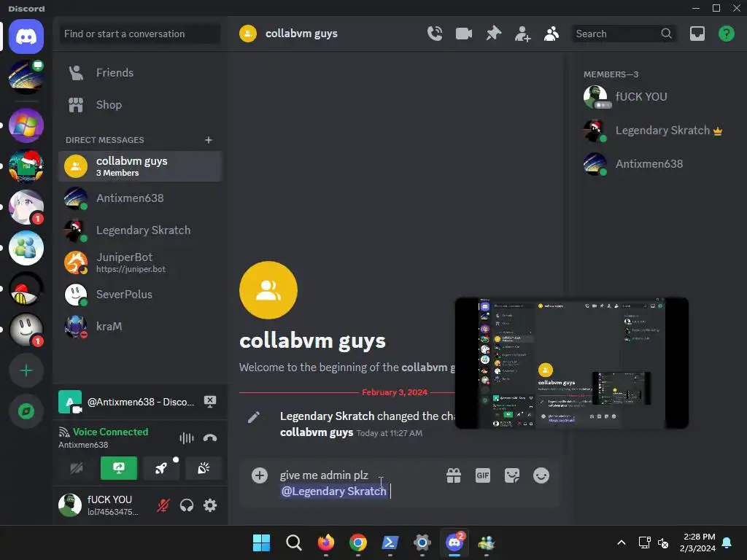Open the sticker picker
This screenshot has height=560, width=747.
point(511,475)
